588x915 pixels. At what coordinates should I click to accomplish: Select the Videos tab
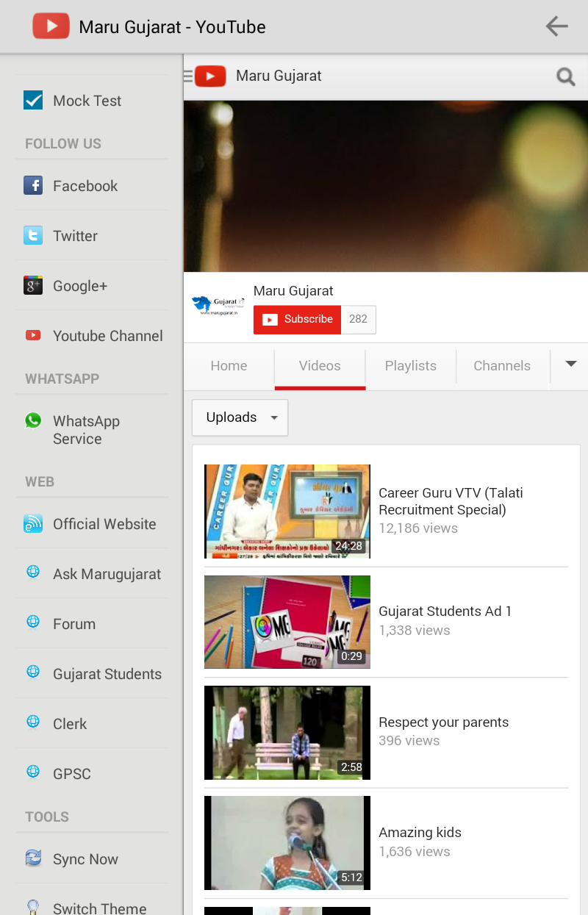click(320, 366)
